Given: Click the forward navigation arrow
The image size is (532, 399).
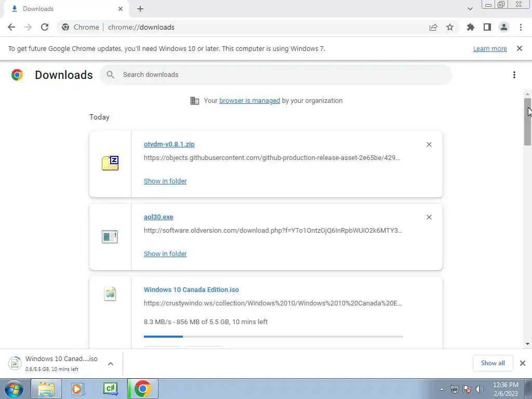Looking at the screenshot, I should 28,27.
